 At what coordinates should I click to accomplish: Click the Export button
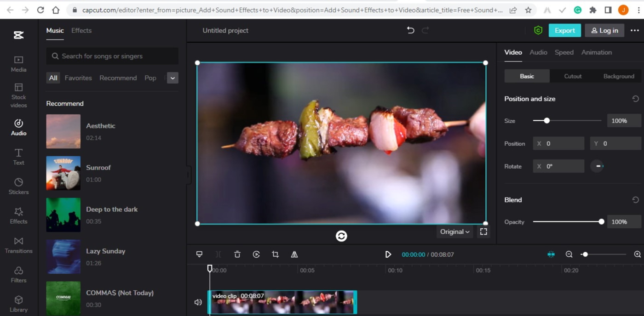564,30
